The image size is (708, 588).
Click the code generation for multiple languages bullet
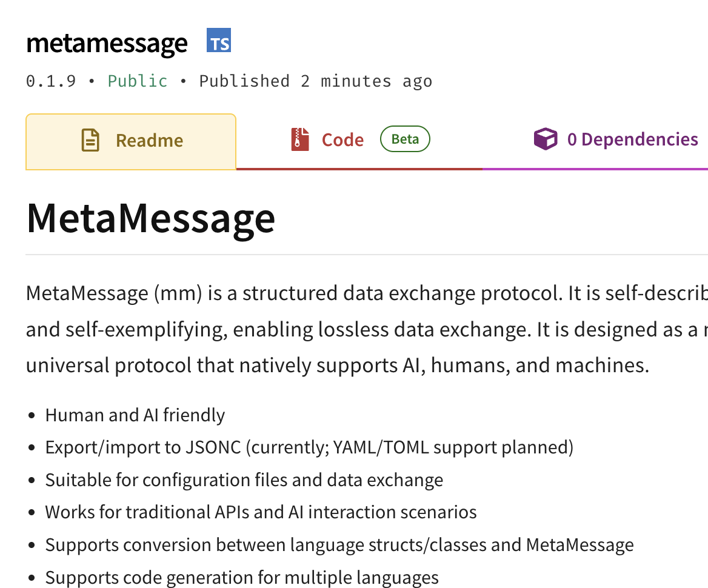[x=242, y=578]
